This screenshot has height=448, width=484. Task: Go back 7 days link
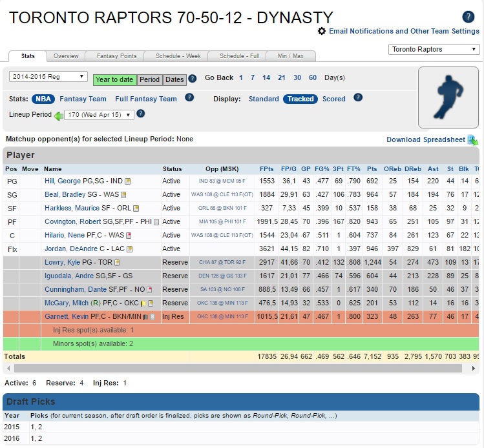[253, 77]
